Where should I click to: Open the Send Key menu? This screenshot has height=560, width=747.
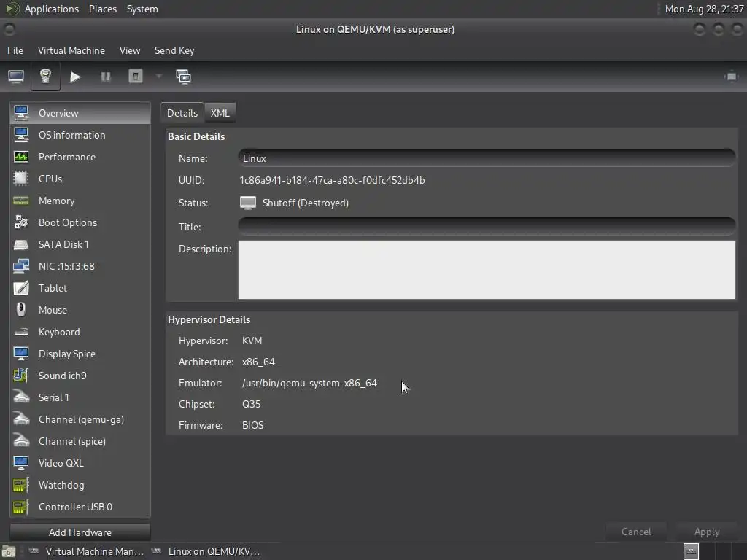(174, 50)
